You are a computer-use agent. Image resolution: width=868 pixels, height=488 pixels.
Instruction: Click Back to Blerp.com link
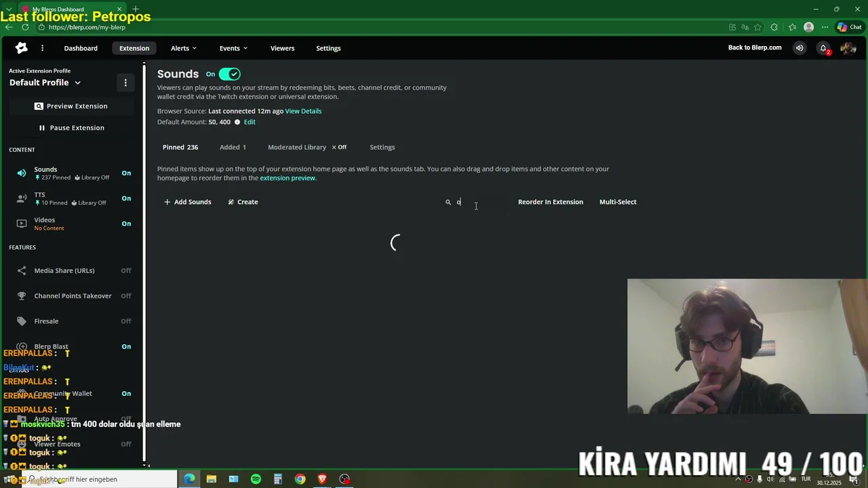(755, 47)
